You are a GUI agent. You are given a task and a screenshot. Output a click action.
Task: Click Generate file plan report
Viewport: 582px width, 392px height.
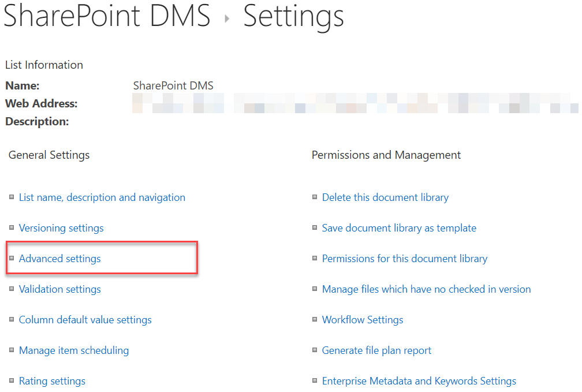coord(376,350)
